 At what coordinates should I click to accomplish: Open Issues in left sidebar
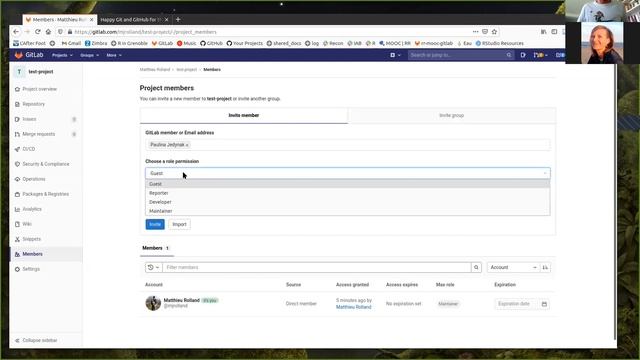[x=29, y=119]
